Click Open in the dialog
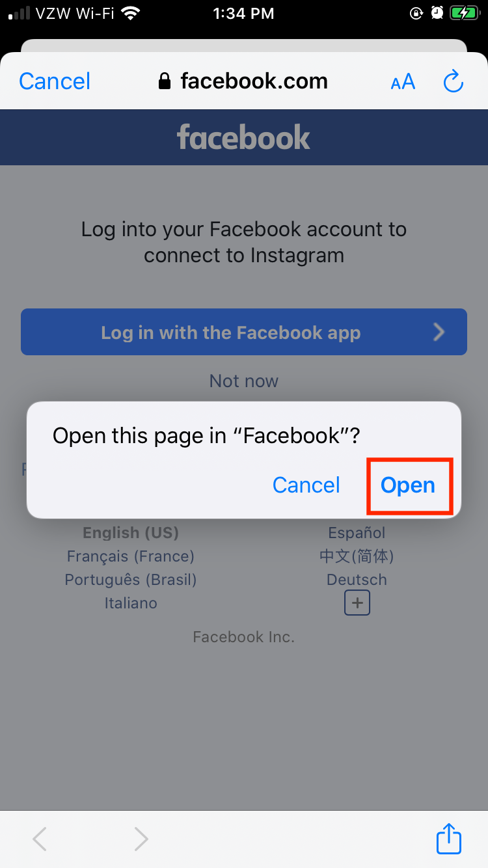 click(x=408, y=485)
